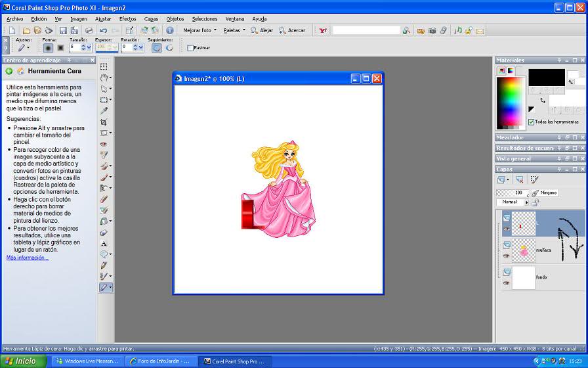Open the Edición menu
Image resolution: width=588 pixels, height=368 pixels.
click(39, 19)
